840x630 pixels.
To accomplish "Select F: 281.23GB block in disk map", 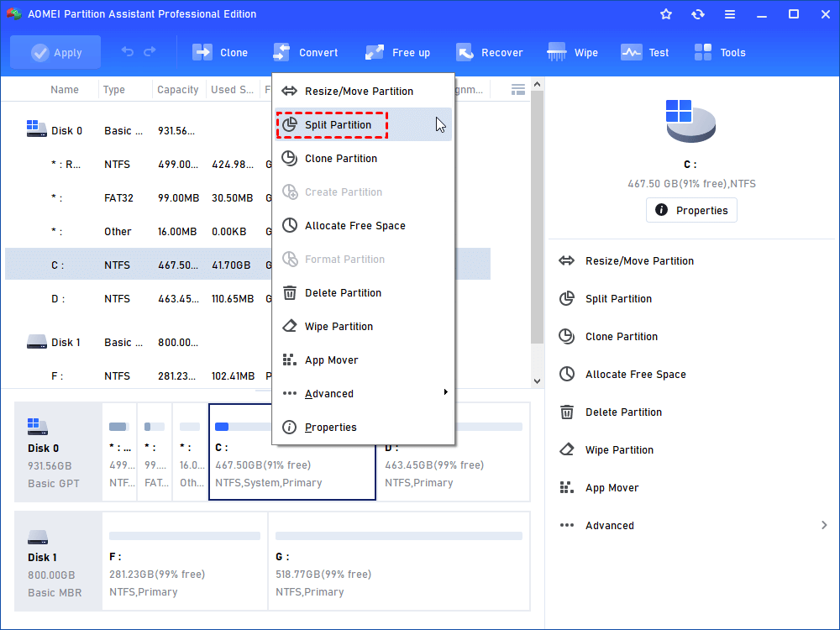I will pyautogui.click(x=185, y=561).
